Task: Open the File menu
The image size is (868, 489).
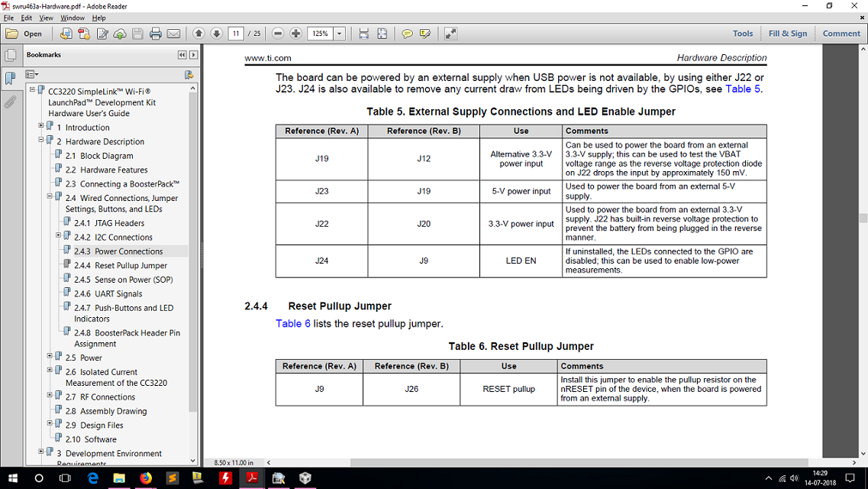Action: click(x=8, y=18)
